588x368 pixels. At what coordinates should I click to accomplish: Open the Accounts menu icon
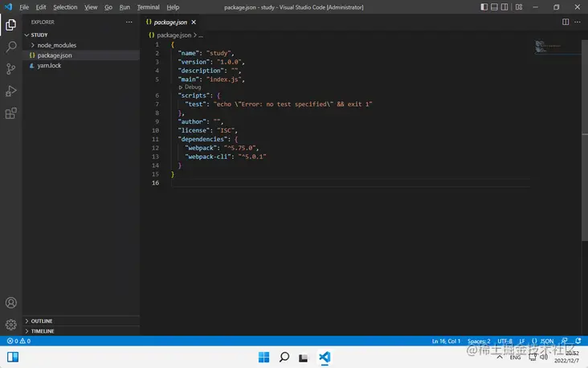coord(11,303)
